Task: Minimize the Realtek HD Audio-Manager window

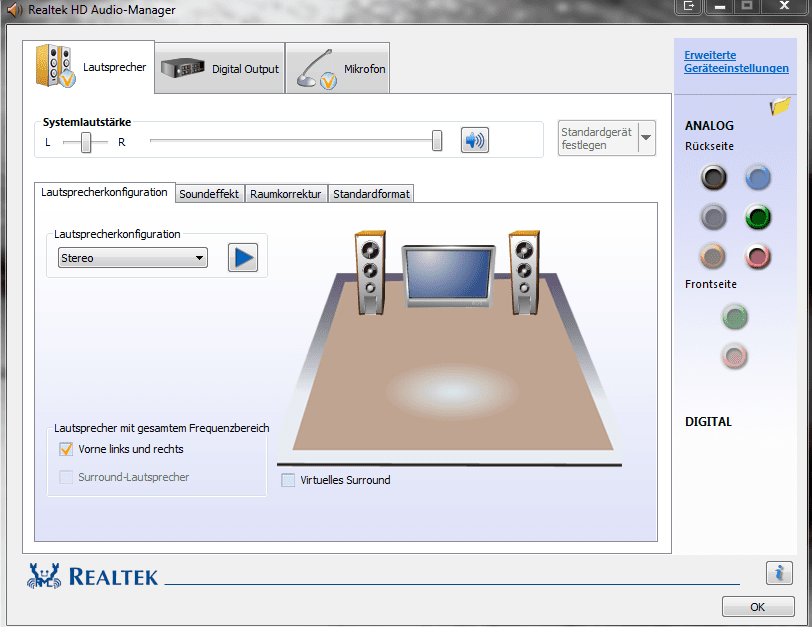Action: click(x=719, y=6)
